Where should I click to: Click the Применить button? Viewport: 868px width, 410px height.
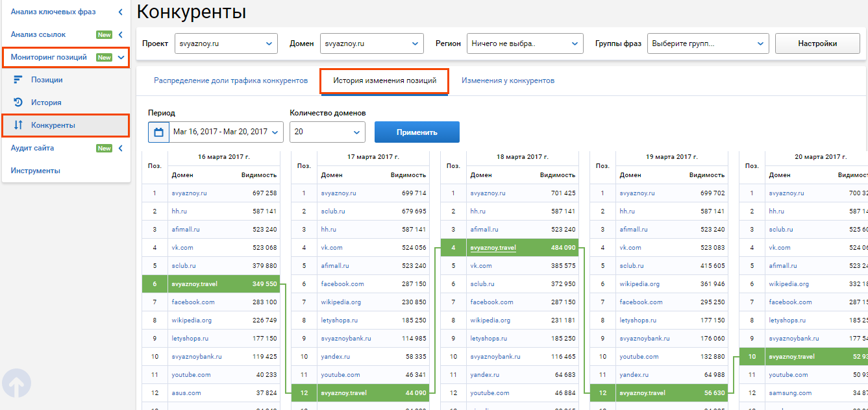[417, 132]
